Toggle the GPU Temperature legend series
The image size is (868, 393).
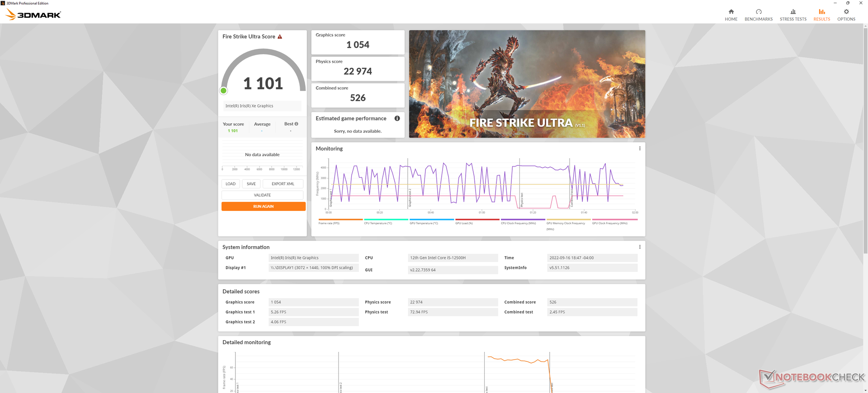pyautogui.click(x=432, y=222)
